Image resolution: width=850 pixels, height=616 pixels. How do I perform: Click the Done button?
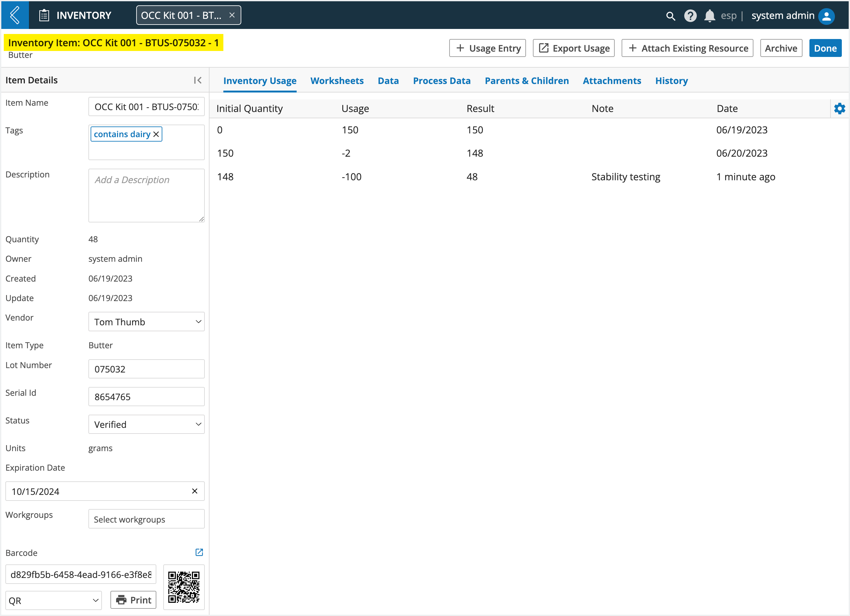tap(825, 48)
